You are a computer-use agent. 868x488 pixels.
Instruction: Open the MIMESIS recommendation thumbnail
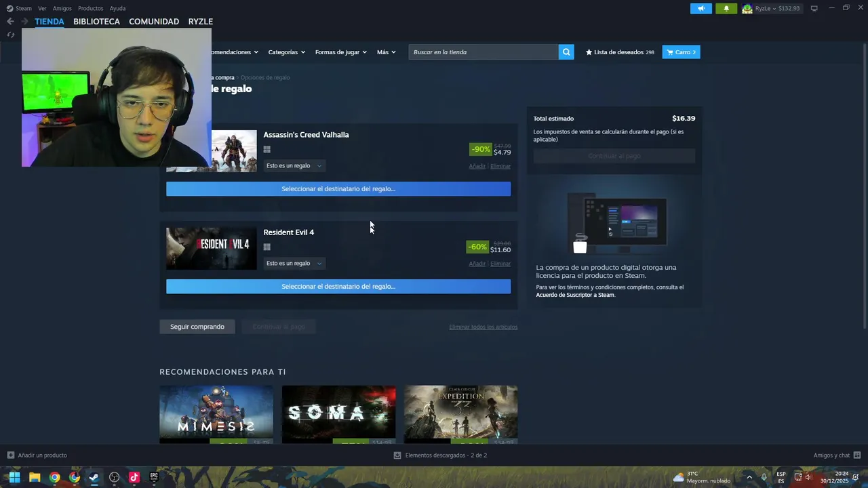(x=216, y=414)
